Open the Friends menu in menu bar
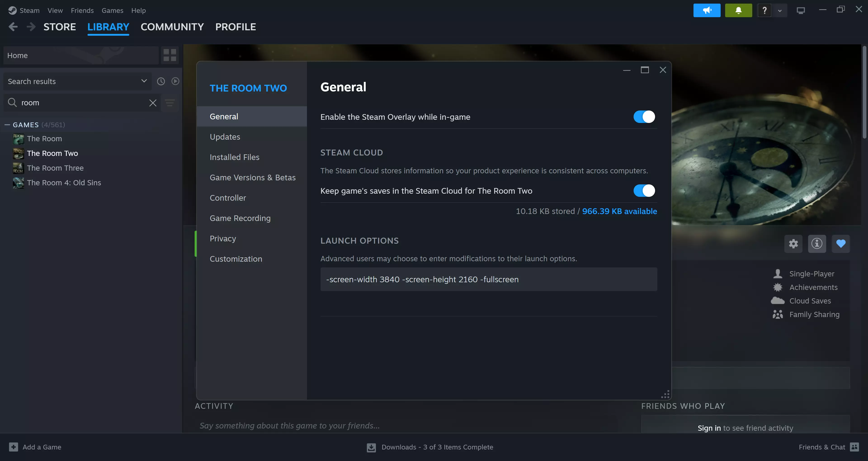Image resolution: width=868 pixels, height=461 pixels. pos(82,10)
